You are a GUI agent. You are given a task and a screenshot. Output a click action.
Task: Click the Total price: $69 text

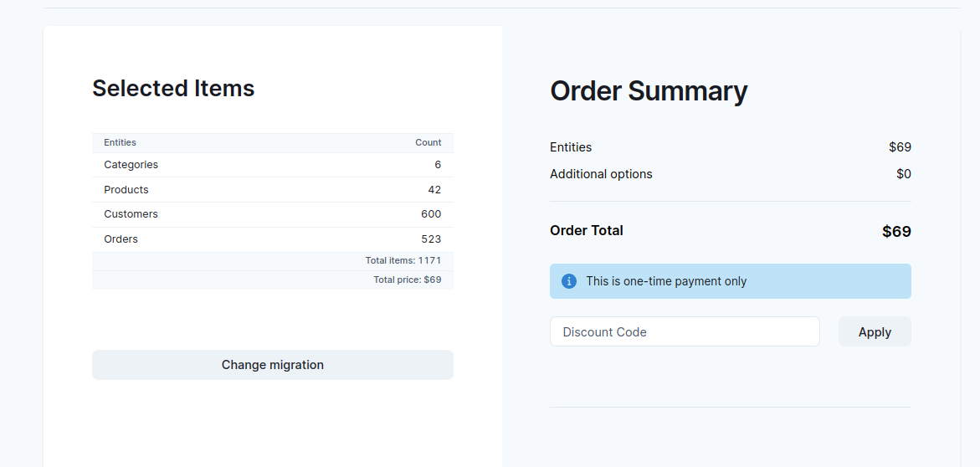tap(408, 280)
